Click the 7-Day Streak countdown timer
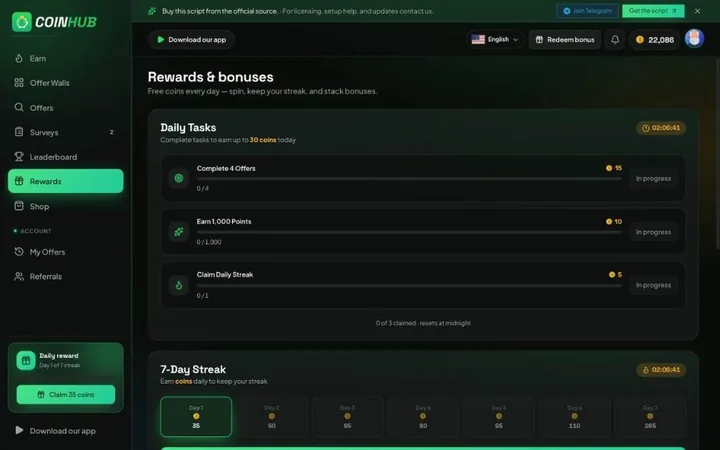720x450 pixels. tap(661, 370)
